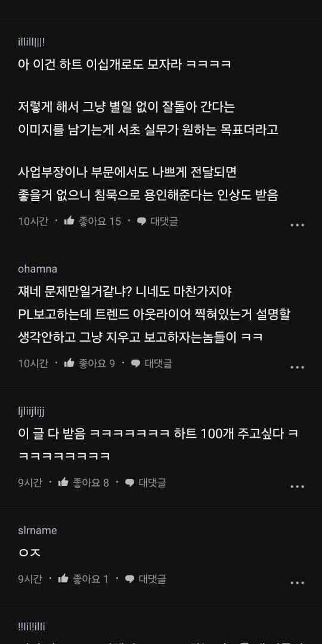
Task: Tap 대댓글 reply on slrname's comment
Action: tap(153, 579)
